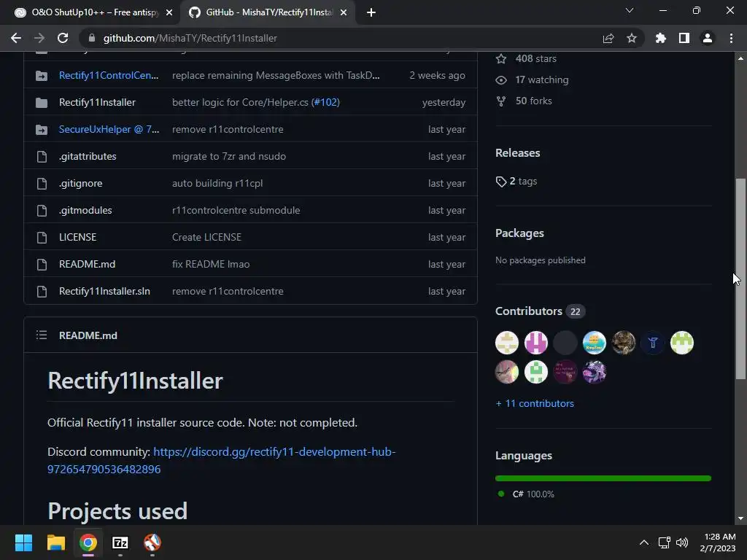Click the browser forward arrow
This screenshot has width=747, height=560.
39,38
